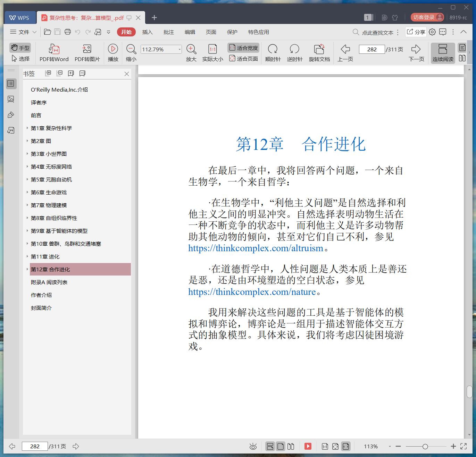Screen dimensions: 476x457
Task: Toggle fit width 适合宽度
Action: (243, 48)
